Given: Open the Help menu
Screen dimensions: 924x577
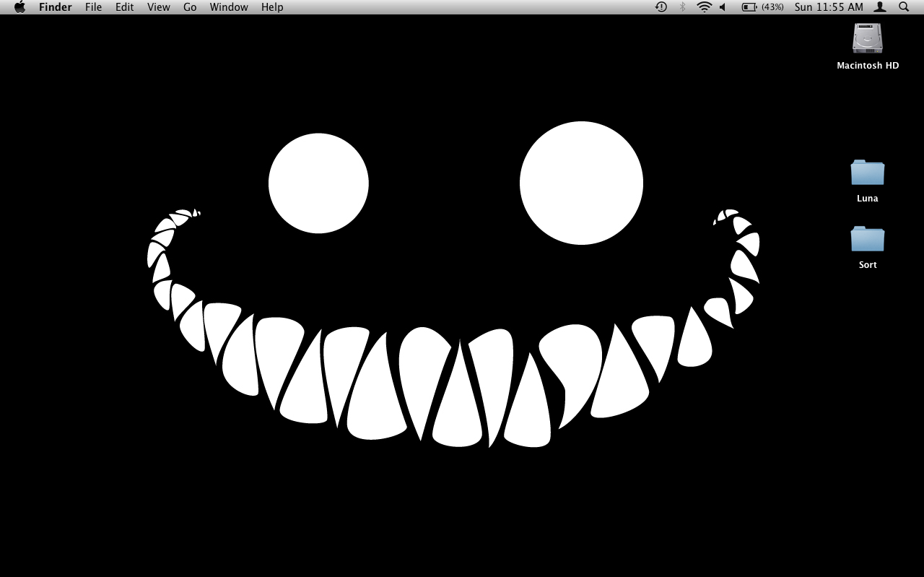Looking at the screenshot, I should (272, 7).
